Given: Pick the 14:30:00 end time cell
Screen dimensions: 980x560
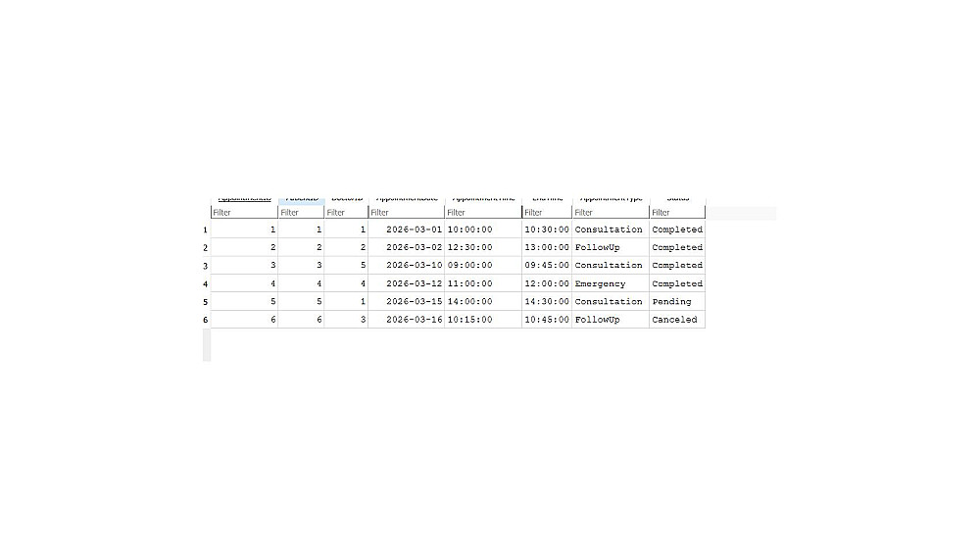Looking at the screenshot, I should click(x=547, y=302).
